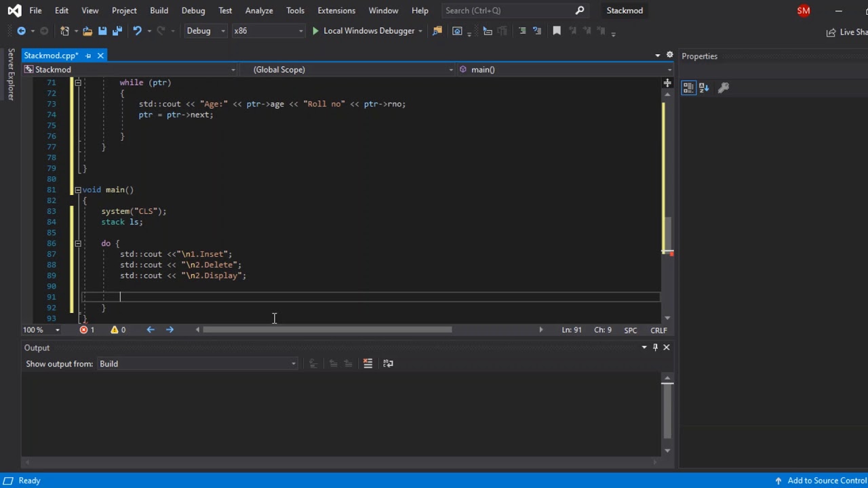Pin the Stackmod.cpp tab
The image size is (868, 488).
tap(88, 56)
